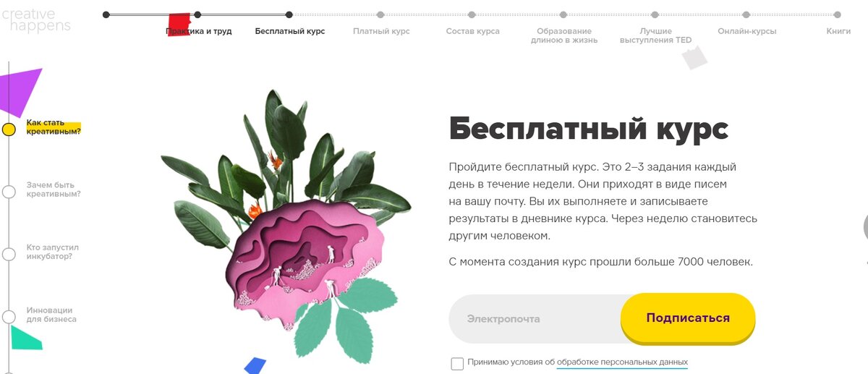This screenshot has width=868, height=374.
Task: Click the 'Платный курс' timeline dot
Action: coord(381,14)
